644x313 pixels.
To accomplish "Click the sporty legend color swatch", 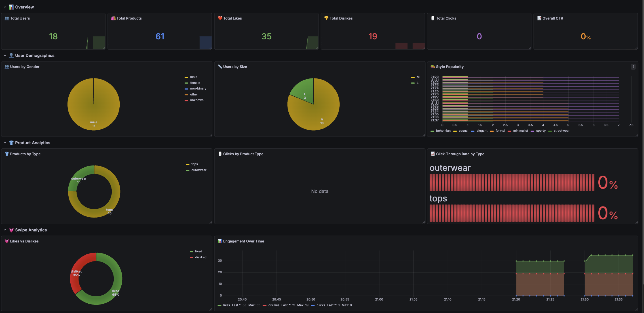I will 532,131.
